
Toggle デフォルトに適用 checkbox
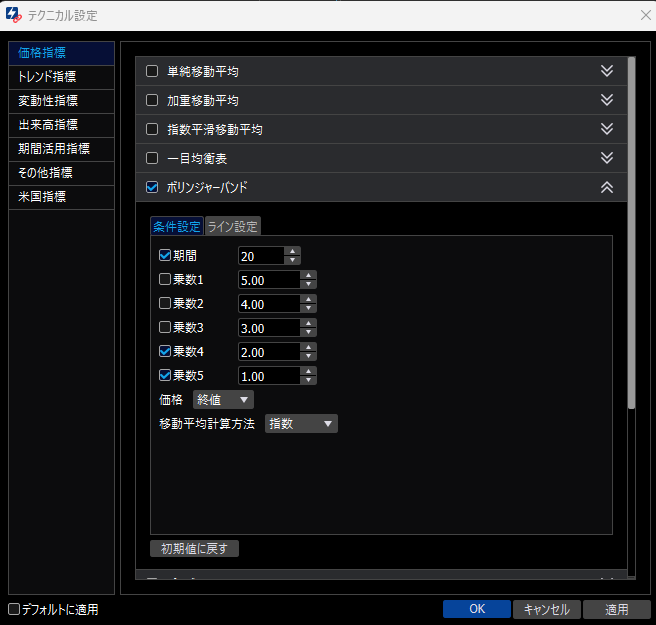pos(14,609)
